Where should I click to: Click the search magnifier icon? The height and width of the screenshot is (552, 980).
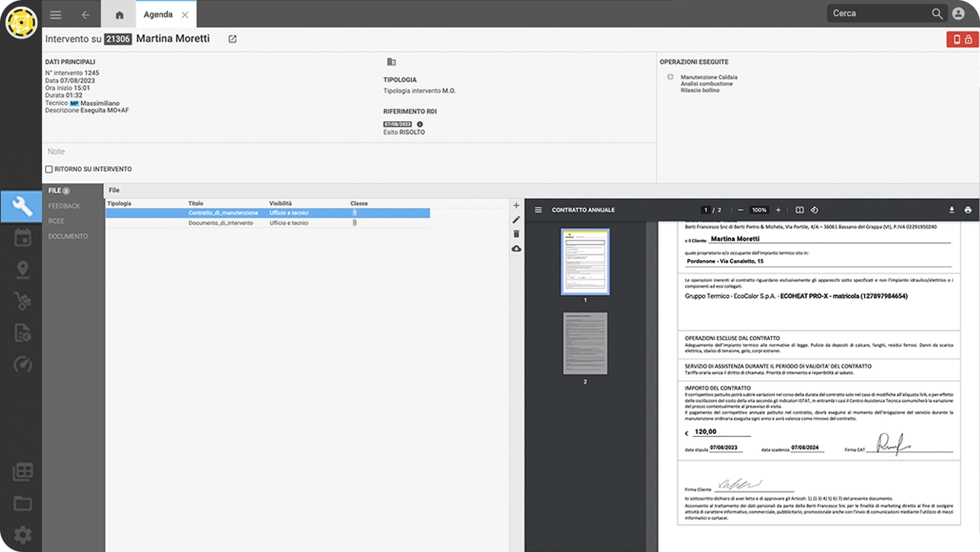pyautogui.click(x=937, y=14)
